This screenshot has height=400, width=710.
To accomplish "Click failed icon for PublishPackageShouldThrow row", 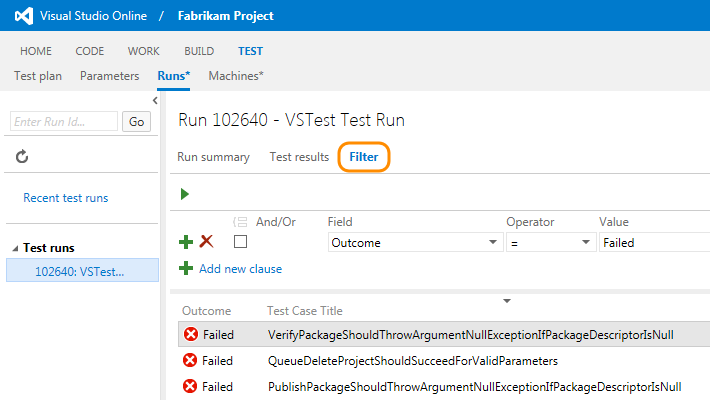I will pyautogui.click(x=190, y=386).
